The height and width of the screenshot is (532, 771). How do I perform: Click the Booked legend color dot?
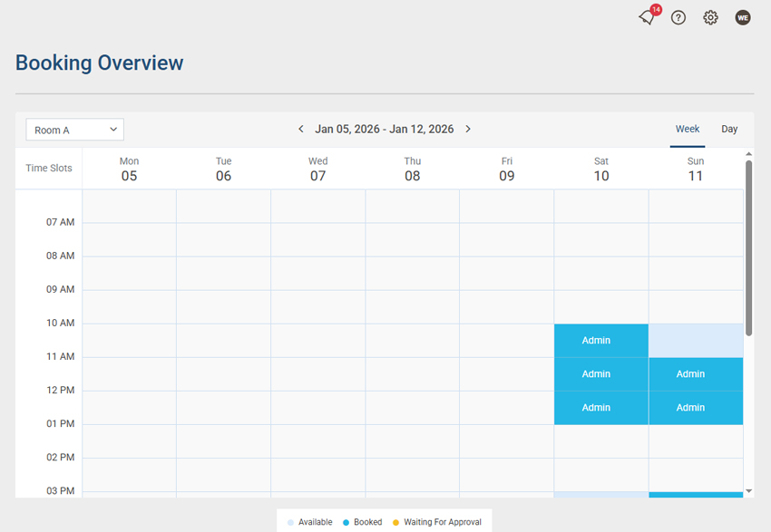[x=346, y=522]
